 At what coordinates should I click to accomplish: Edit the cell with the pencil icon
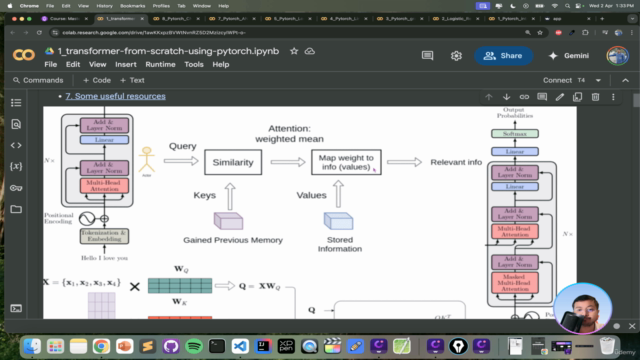point(560,97)
